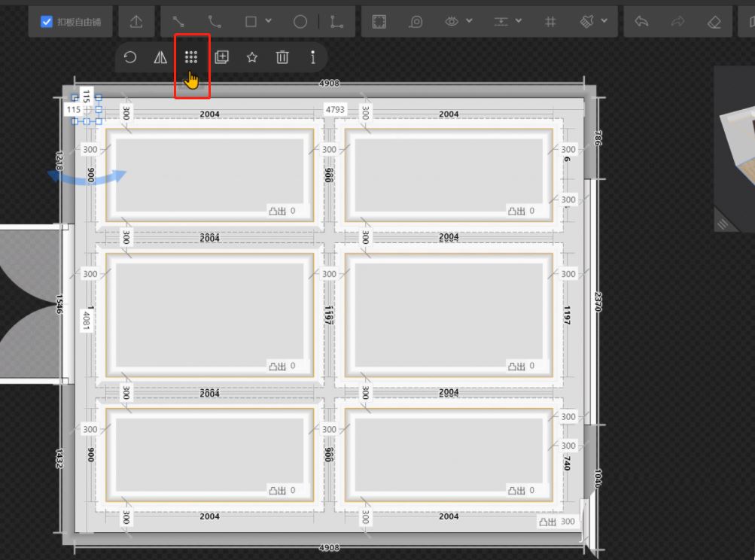
Task: Select the straight line drawing tool
Action: [178, 22]
